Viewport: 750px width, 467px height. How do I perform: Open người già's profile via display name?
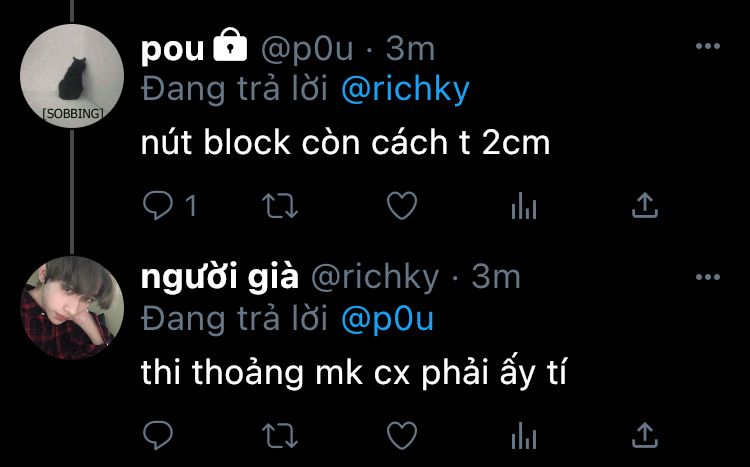(220, 278)
